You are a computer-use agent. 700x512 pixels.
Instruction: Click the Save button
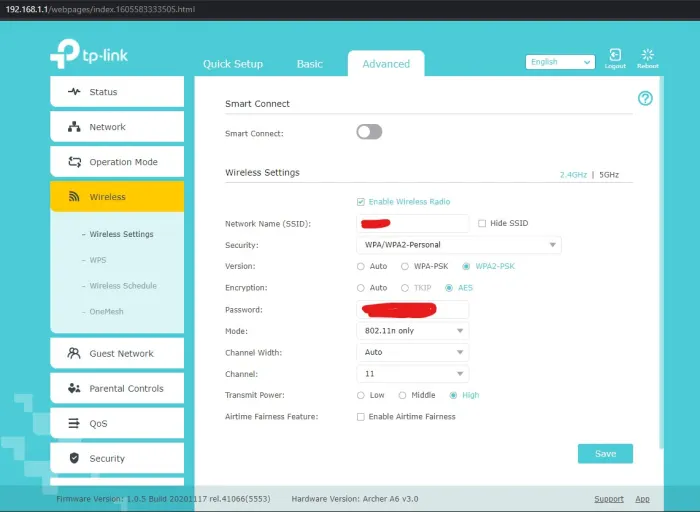[605, 453]
